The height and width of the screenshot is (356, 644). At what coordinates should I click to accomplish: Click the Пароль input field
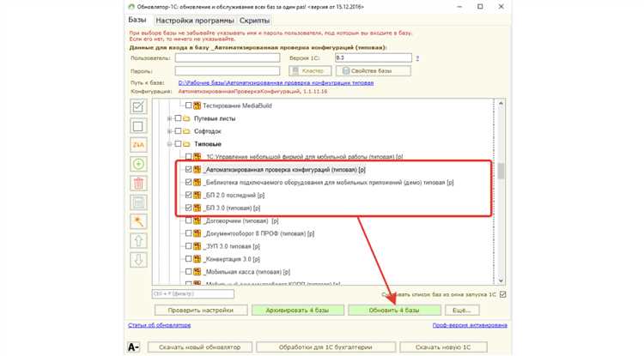tap(228, 71)
